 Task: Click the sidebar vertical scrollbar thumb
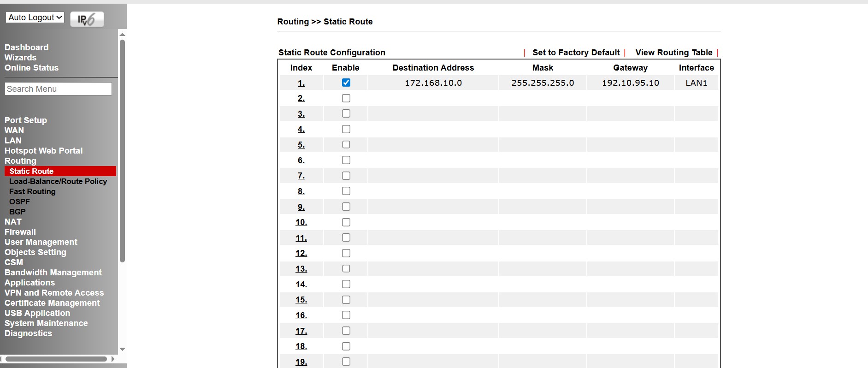pyautogui.click(x=122, y=151)
